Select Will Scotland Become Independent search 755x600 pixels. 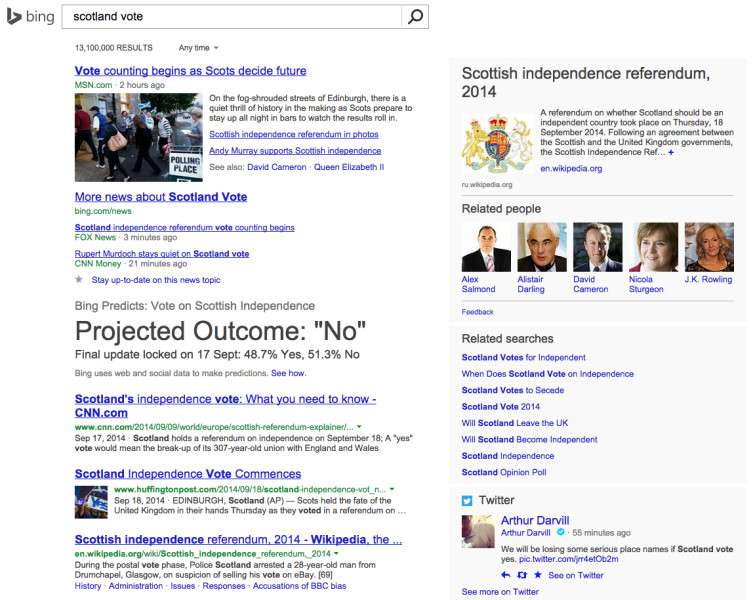(530, 439)
